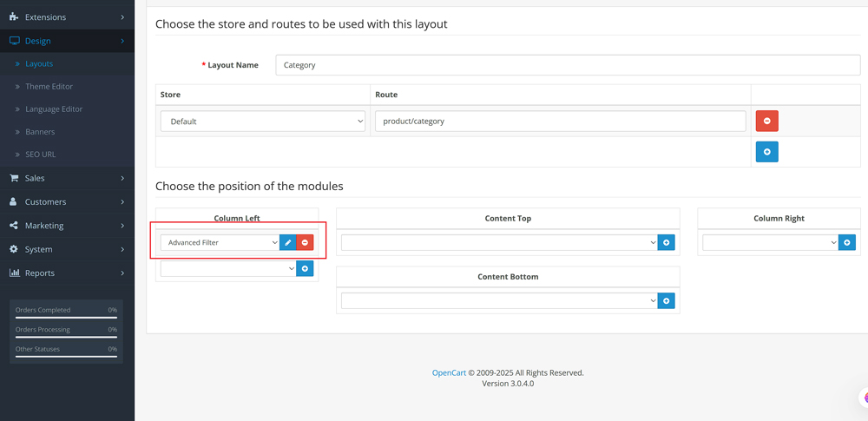Image resolution: width=868 pixels, height=421 pixels.
Task: Open the Content Bottom module dropdown
Action: coord(499,301)
